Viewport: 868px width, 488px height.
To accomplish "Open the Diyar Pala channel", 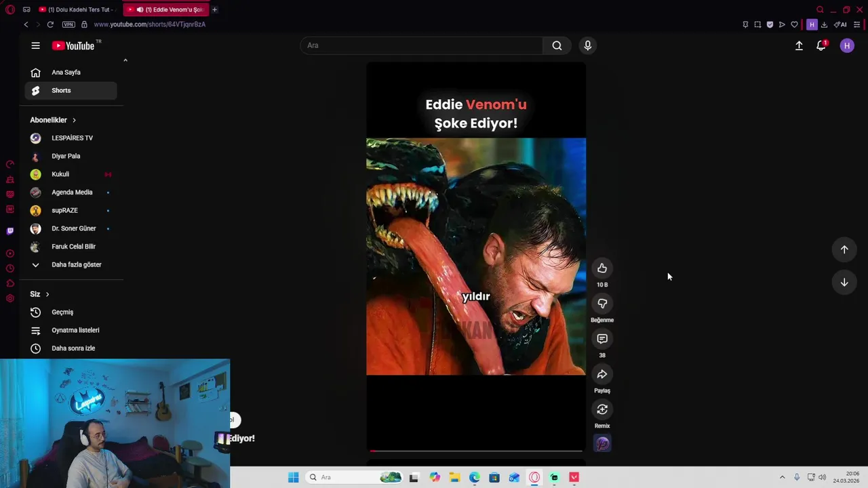I will [x=71, y=157].
